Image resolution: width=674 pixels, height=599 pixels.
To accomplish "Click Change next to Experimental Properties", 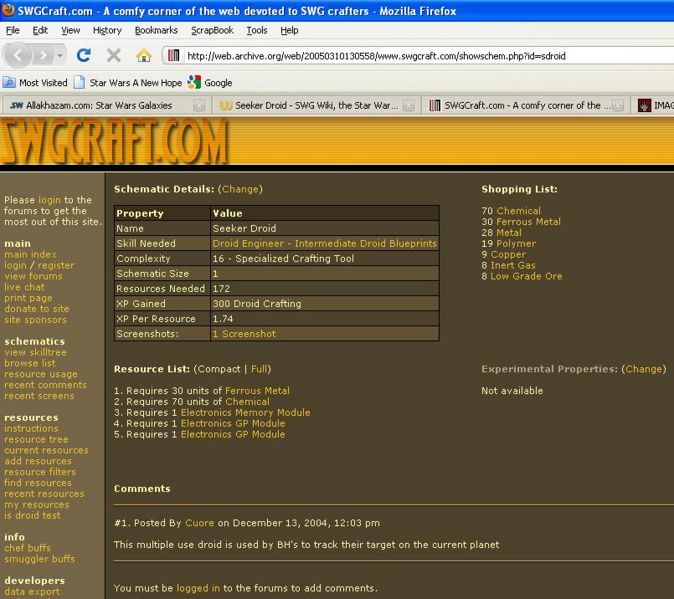I will [643, 369].
